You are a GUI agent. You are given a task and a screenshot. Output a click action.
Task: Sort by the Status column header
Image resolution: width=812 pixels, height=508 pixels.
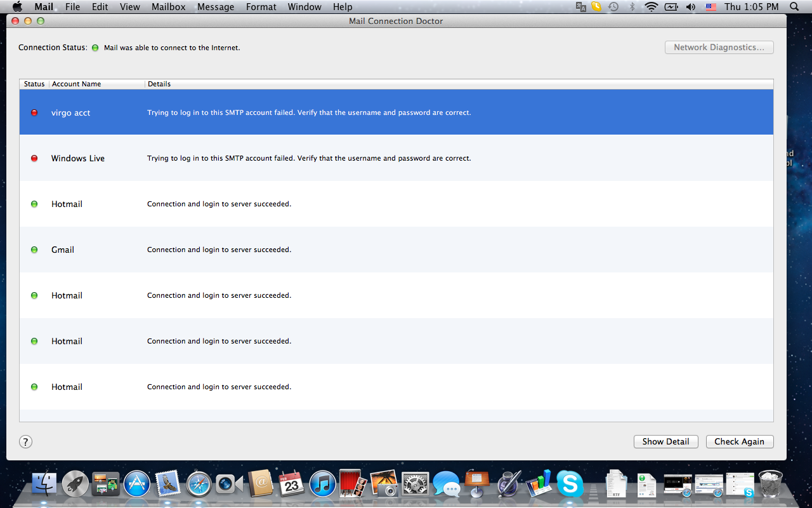click(x=34, y=84)
